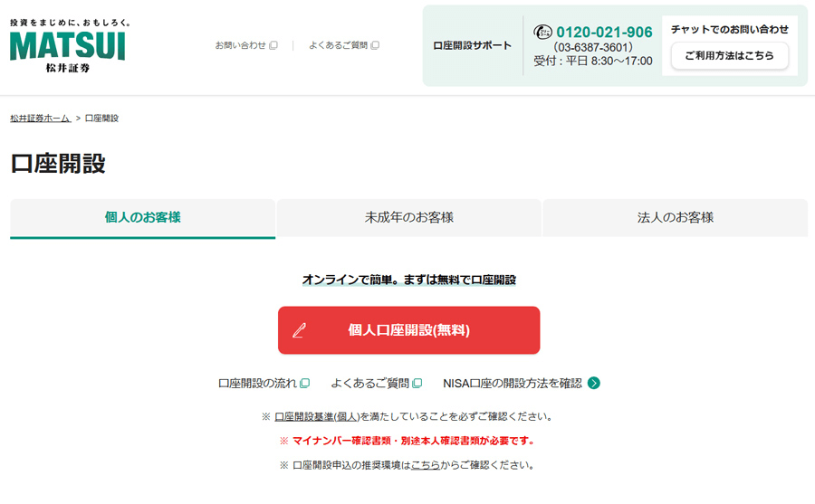815x504 pixels.
Task: Click the 個人口座開設(無料) red button
Action: [x=409, y=330]
